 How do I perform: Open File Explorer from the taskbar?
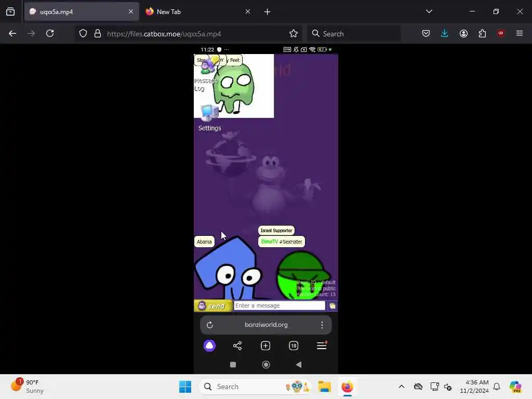pyautogui.click(x=324, y=387)
